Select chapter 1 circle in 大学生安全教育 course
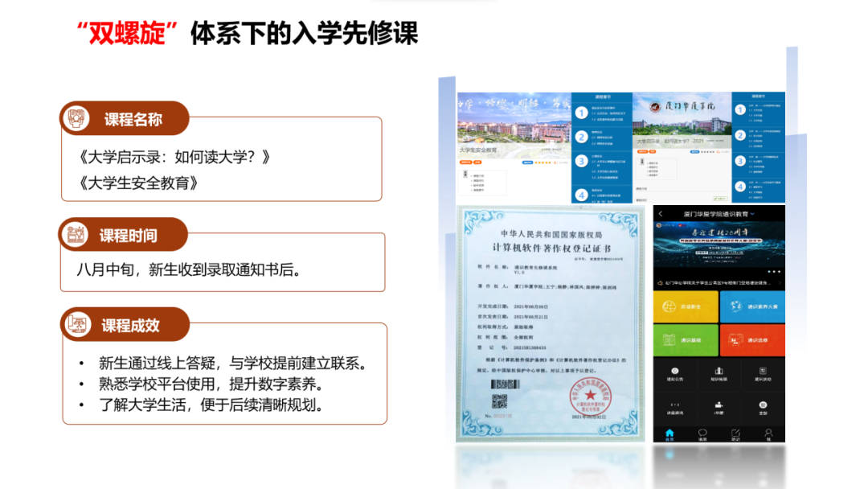The image size is (868, 489). coord(581,113)
